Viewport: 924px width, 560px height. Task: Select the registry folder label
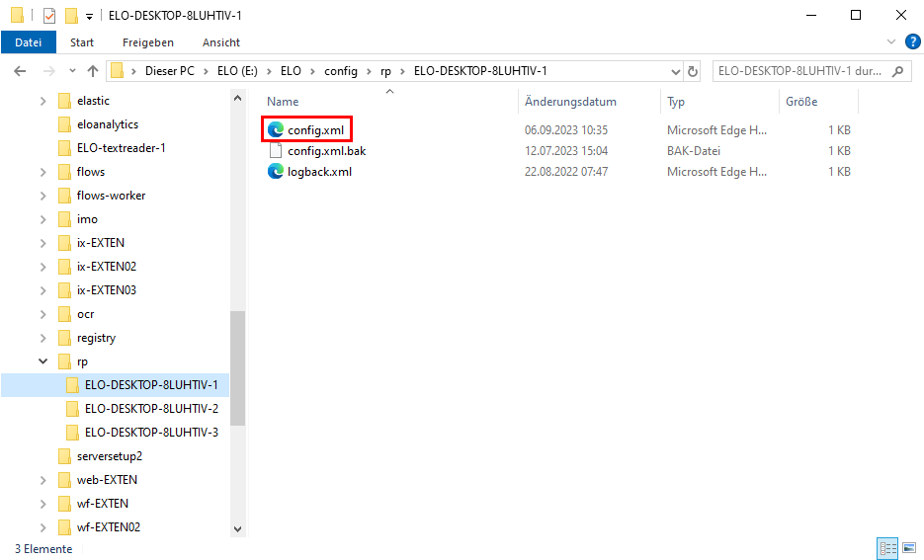(96, 338)
